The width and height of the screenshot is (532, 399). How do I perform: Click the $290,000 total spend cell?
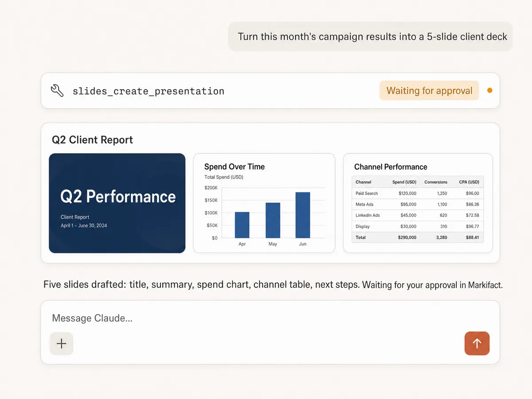point(406,237)
